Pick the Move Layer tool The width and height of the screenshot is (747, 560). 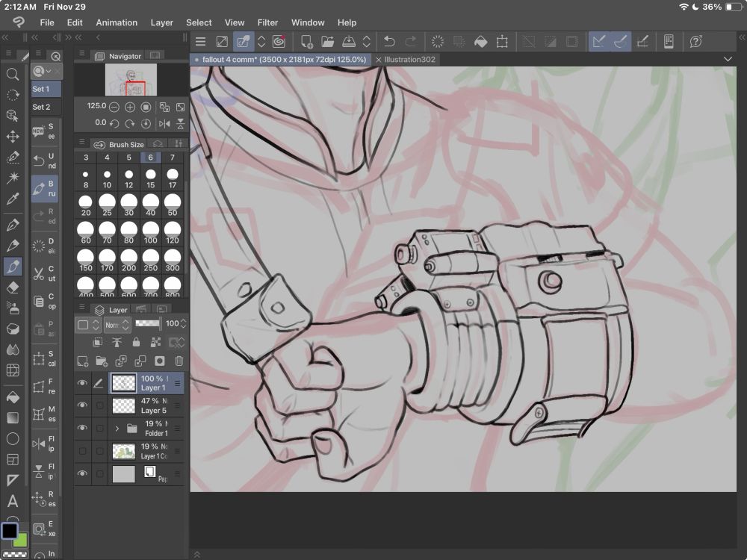(13, 137)
